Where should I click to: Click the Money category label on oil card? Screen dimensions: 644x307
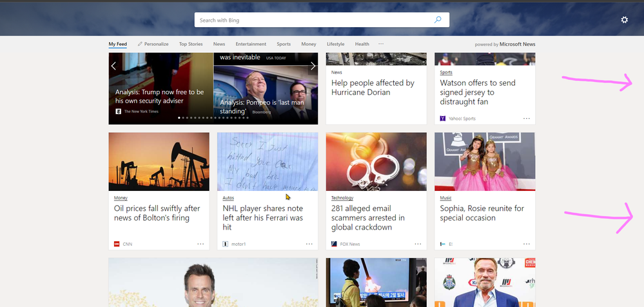coord(121,198)
